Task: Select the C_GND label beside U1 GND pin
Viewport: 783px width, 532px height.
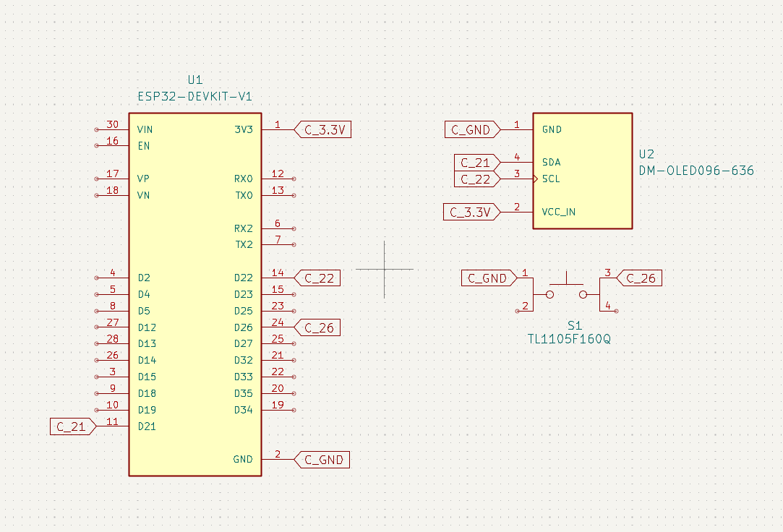Action: point(325,460)
